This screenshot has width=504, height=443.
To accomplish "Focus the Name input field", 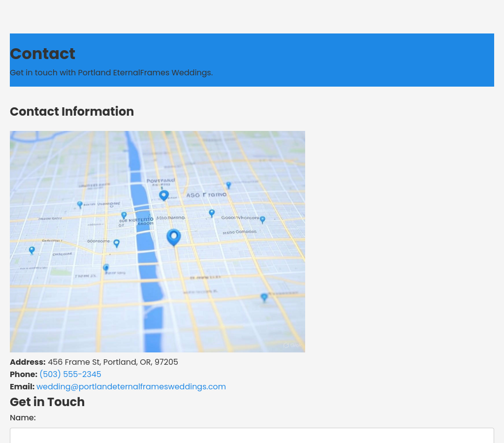I will 252,436.
